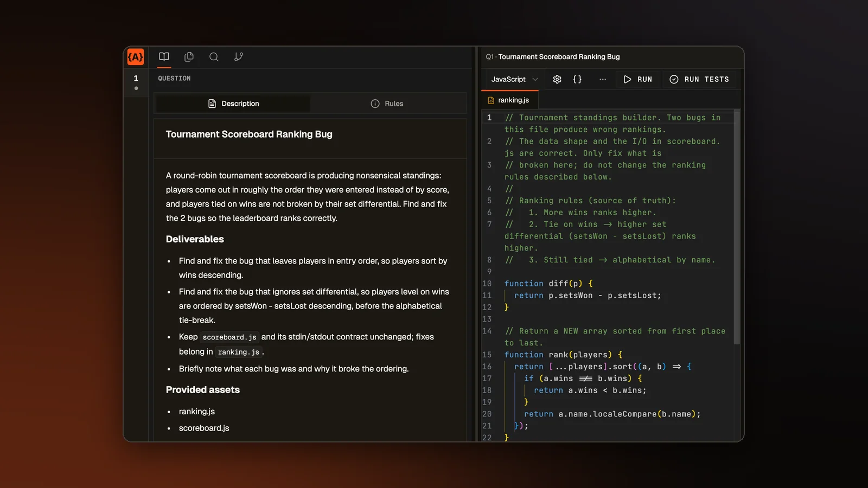The image size is (868, 488).
Task: Click the RUN button
Action: [638, 79]
